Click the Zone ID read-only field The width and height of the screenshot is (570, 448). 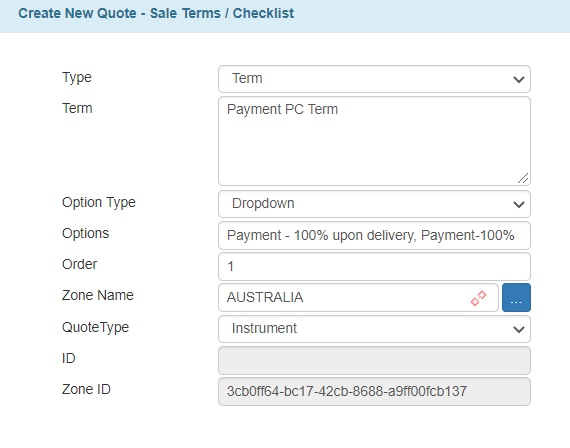pos(374,392)
